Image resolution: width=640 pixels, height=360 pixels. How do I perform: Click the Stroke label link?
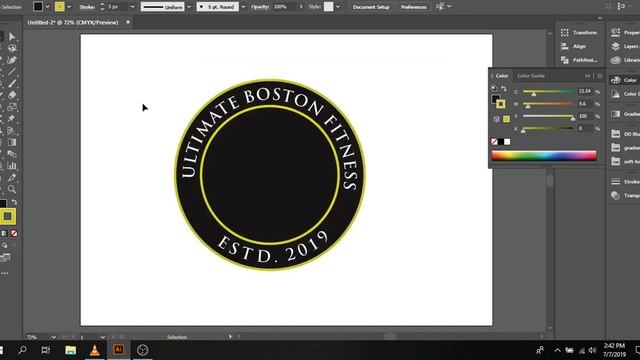pos(87,7)
